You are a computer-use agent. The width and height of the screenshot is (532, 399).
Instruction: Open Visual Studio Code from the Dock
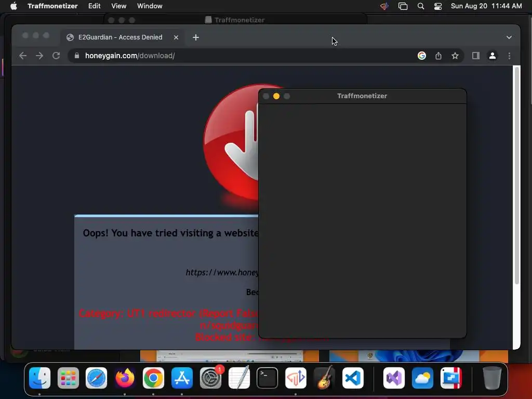353,378
